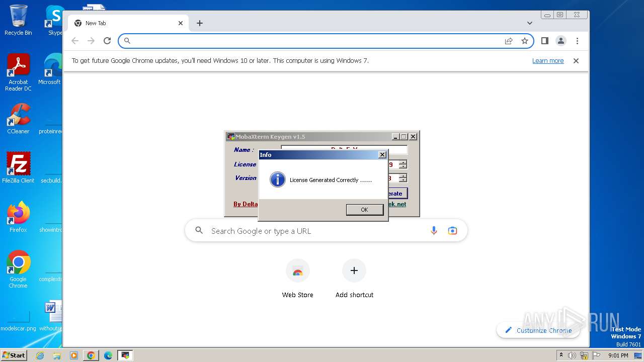644x362 pixels.
Task: Open Microsoft Edge from taskbar
Action: [108, 355]
